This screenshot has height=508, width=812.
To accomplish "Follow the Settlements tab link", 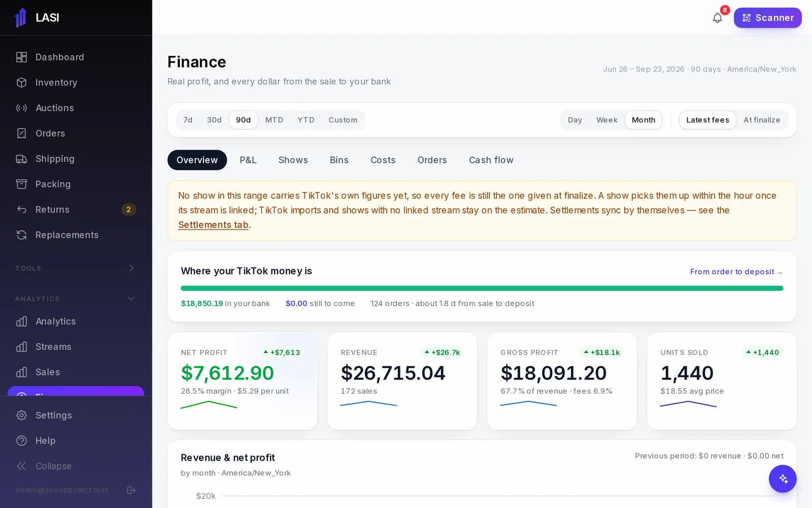I will 213,225.
